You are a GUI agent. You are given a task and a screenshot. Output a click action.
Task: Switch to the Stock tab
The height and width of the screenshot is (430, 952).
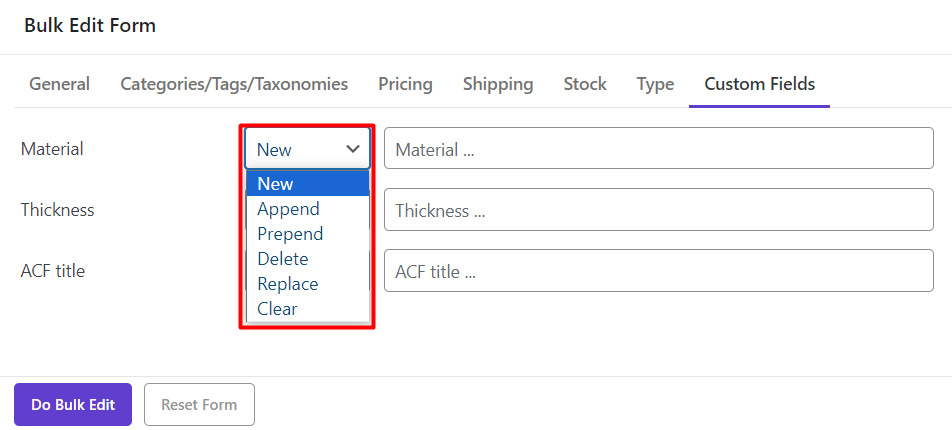click(585, 84)
